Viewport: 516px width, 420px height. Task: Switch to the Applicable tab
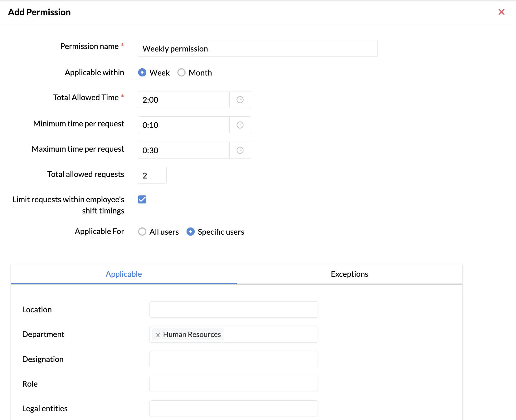click(x=124, y=274)
